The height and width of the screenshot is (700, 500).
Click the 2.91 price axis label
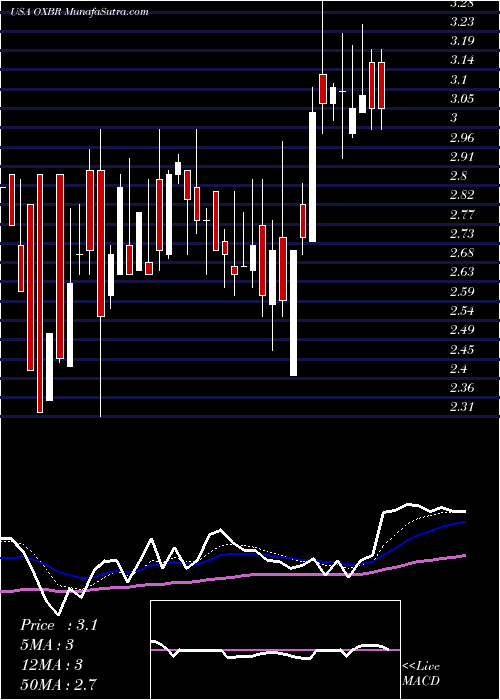tap(462, 157)
